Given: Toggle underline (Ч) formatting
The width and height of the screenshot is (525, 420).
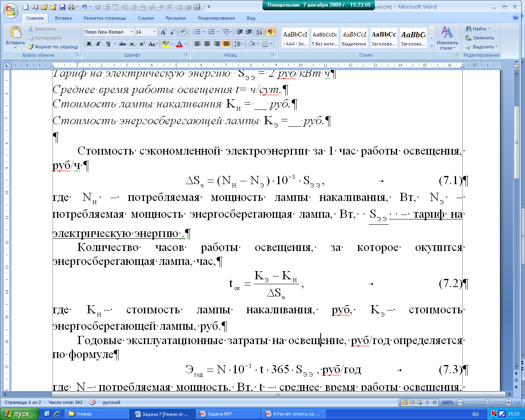Looking at the screenshot, I should [108, 44].
